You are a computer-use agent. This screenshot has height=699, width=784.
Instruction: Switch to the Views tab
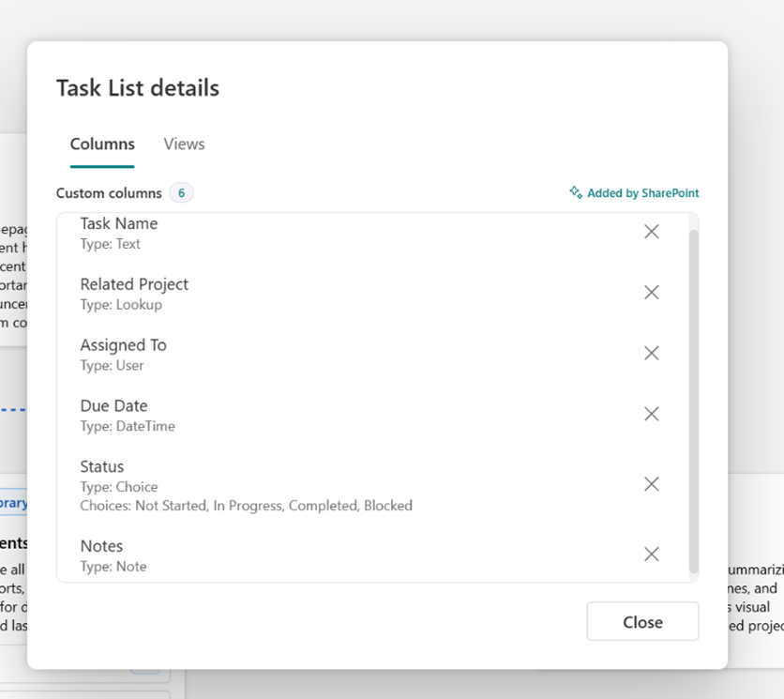tap(184, 144)
